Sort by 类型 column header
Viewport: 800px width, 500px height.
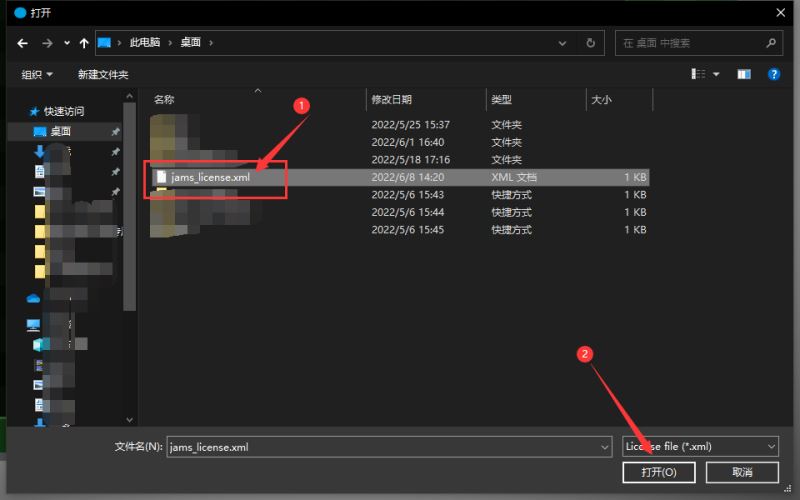502,99
